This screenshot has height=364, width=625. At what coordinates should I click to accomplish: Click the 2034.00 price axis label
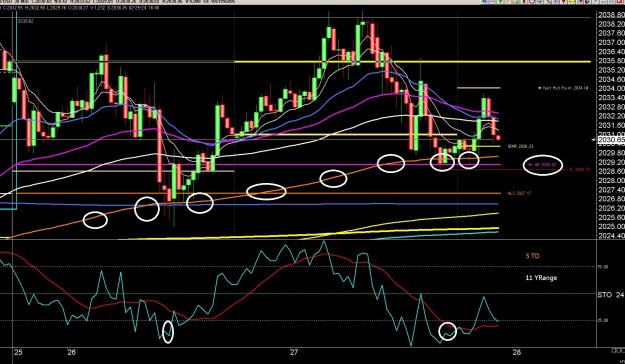click(611, 89)
